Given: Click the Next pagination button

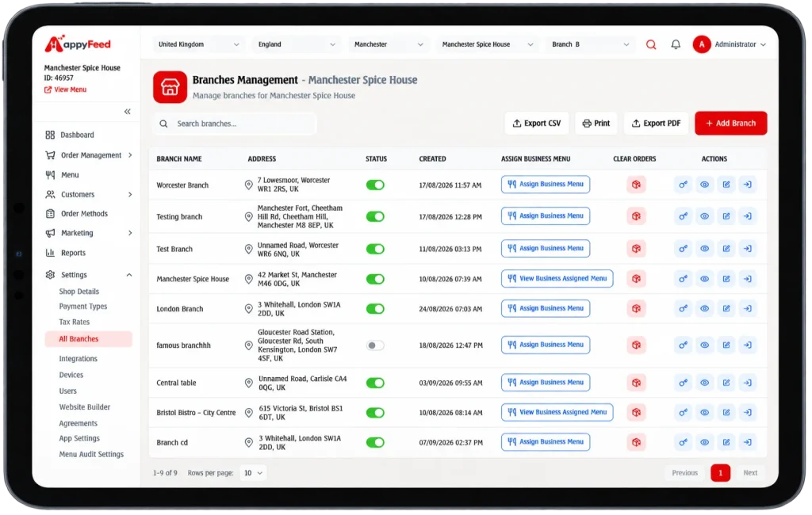Looking at the screenshot, I should point(750,473).
